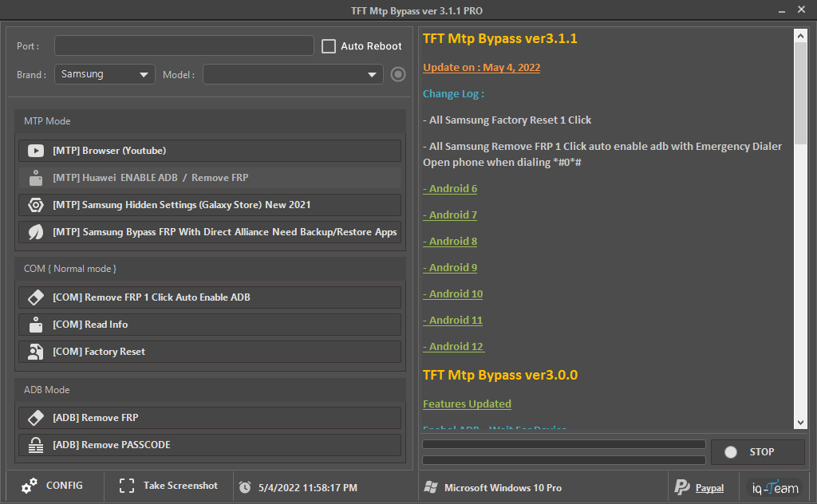
Task: Click the lower progress bar
Action: point(564,460)
